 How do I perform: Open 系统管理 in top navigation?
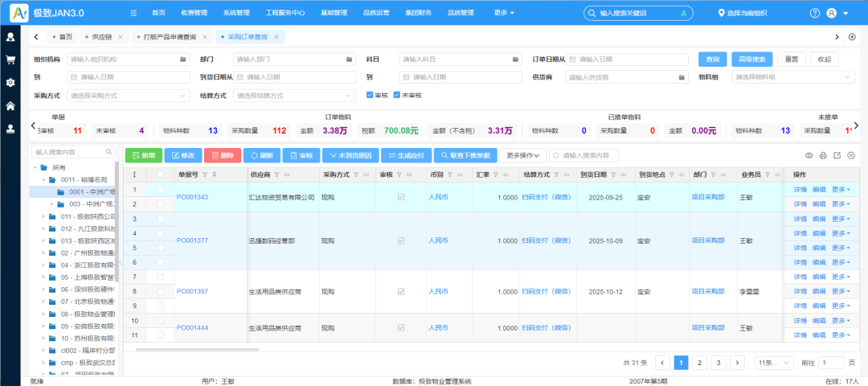tap(236, 13)
